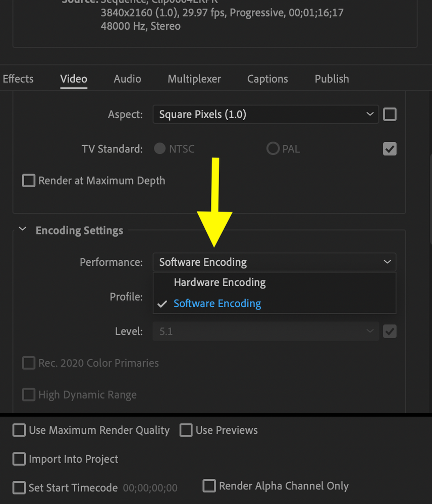Toggle the TV Standard match-source checkbox

(x=390, y=149)
